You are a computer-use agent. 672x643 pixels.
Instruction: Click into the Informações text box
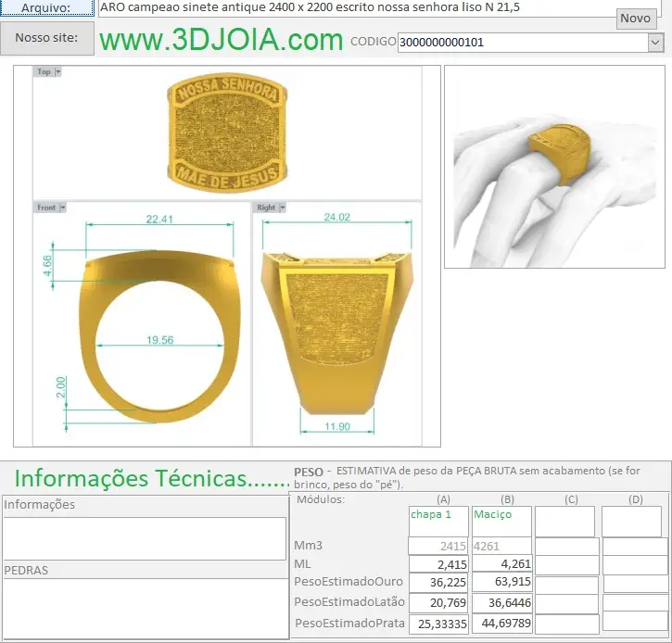[144, 538]
